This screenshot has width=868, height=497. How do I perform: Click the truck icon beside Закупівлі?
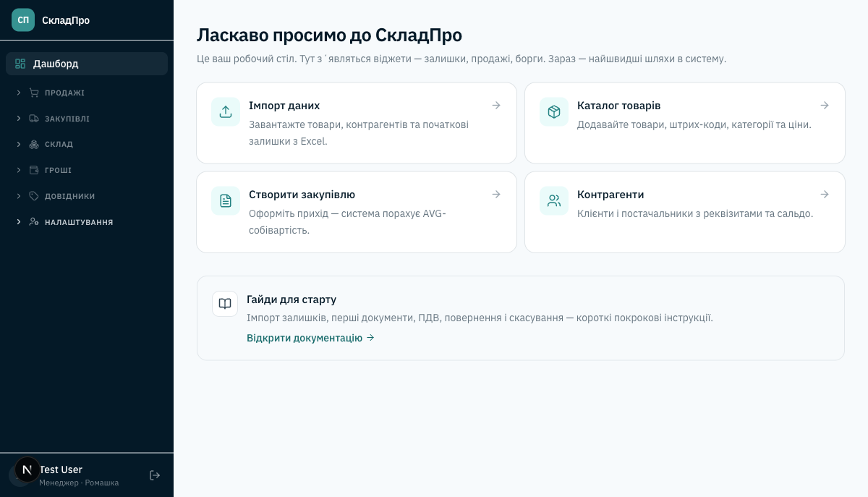tap(34, 119)
